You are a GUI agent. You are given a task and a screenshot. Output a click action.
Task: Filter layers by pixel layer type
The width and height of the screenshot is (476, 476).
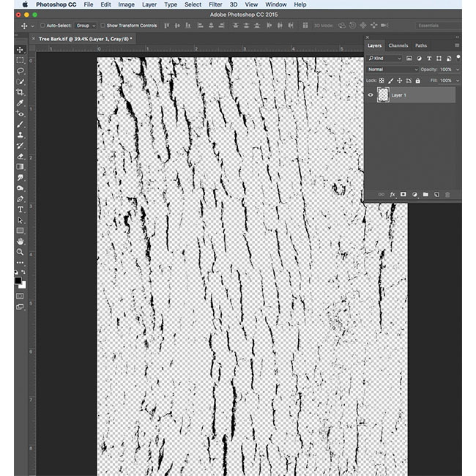[x=409, y=59]
